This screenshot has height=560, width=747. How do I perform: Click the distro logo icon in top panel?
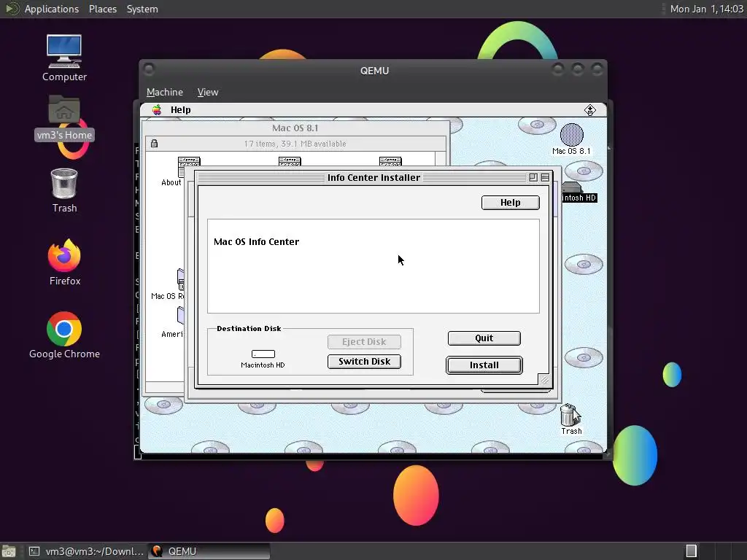point(12,9)
